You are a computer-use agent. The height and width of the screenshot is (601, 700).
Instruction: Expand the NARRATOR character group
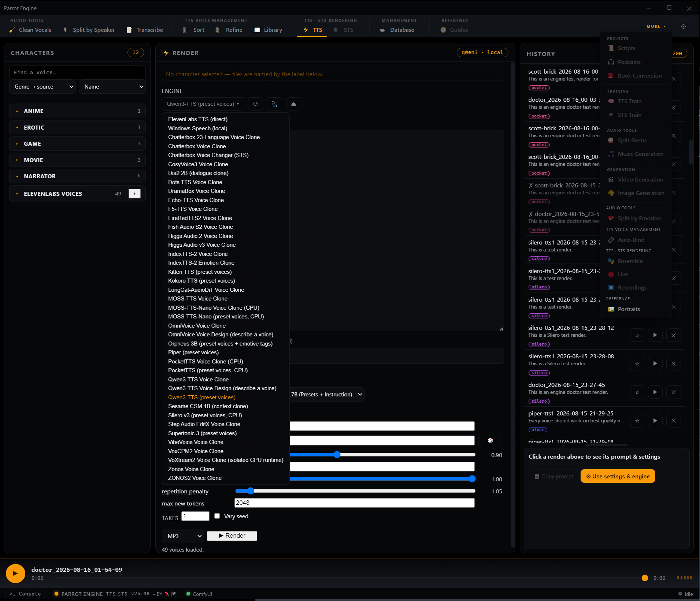77,176
